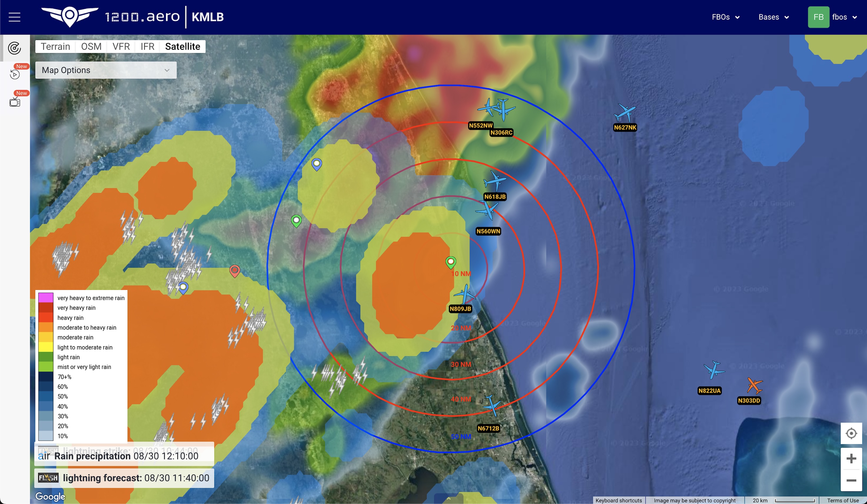867x504 pixels.
Task: Select aircraft N627NK over the ocean
Action: pos(625,113)
